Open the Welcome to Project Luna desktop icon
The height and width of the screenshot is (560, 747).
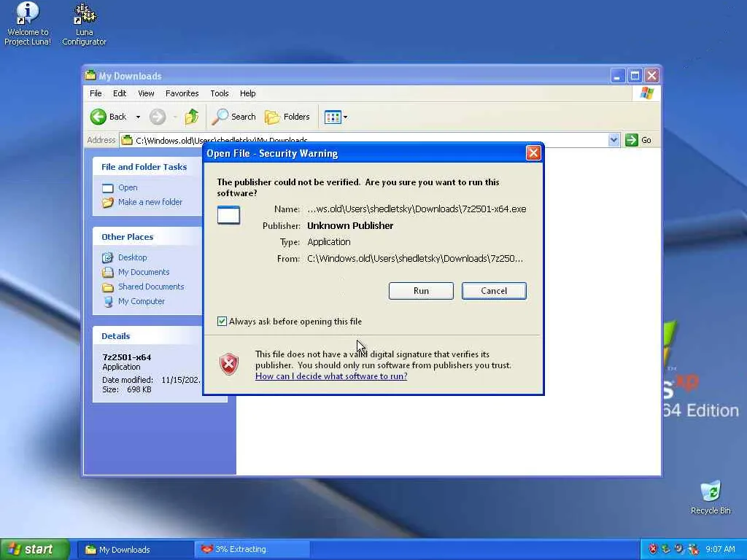(x=28, y=24)
